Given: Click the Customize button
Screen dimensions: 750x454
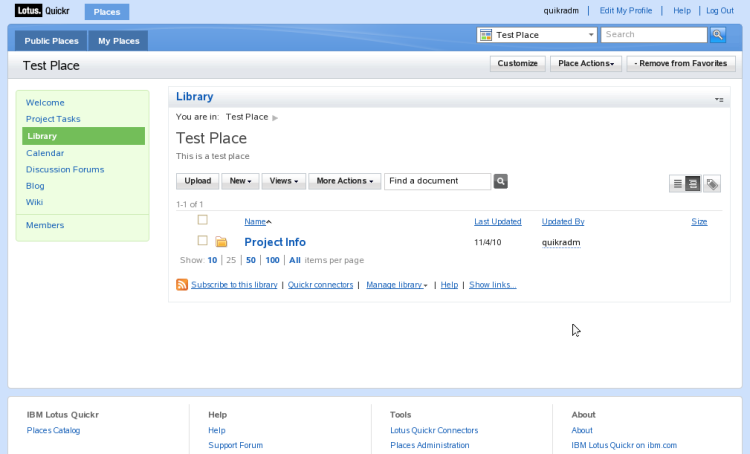Looking at the screenshot, I should click(x=518, y=63).
